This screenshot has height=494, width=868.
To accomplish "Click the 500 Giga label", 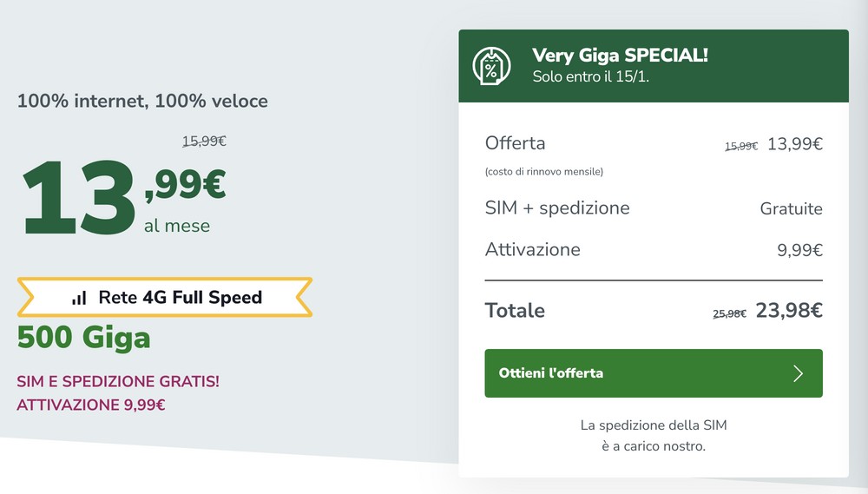I will pos(83,337).
